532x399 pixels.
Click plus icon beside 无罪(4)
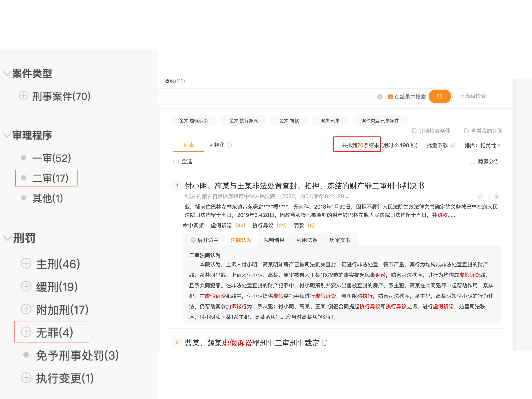tap(26, 332)
